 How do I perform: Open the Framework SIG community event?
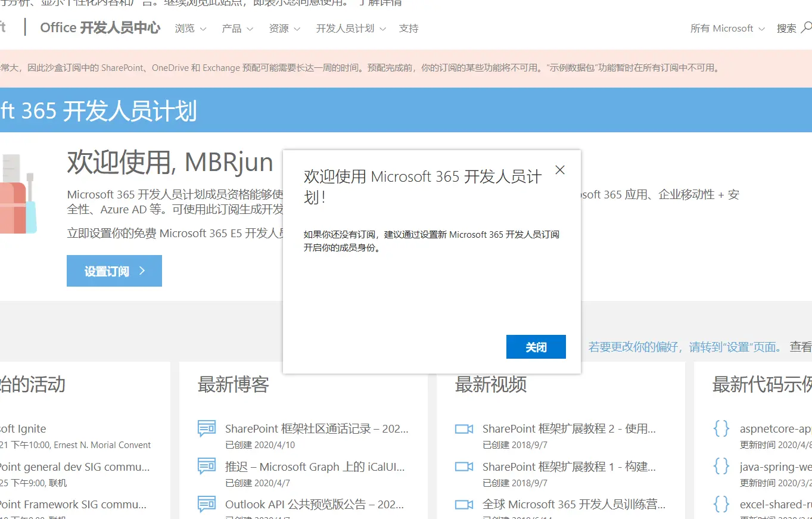click(x=73, y=504)
